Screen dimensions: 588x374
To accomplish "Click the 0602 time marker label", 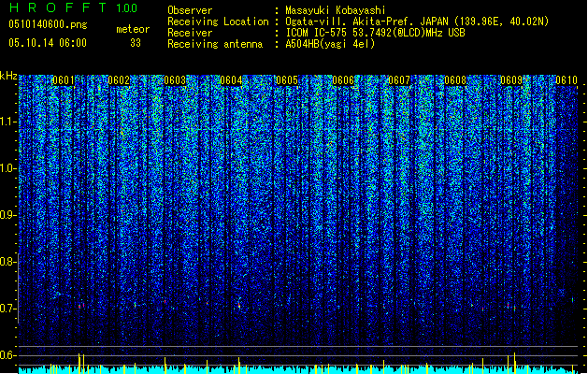I will [119, 80].
